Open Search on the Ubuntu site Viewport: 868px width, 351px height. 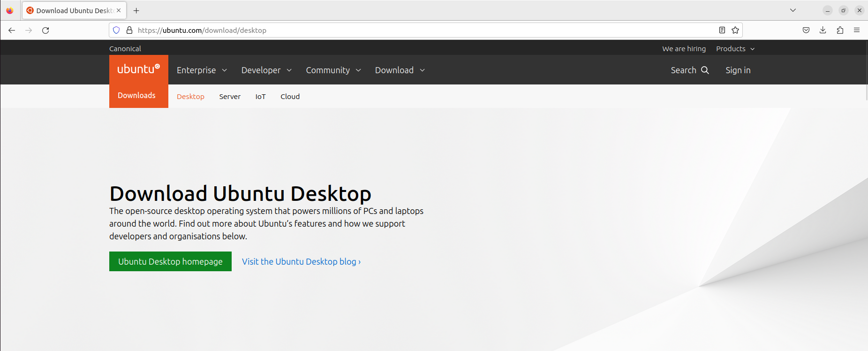click(689, 70)
